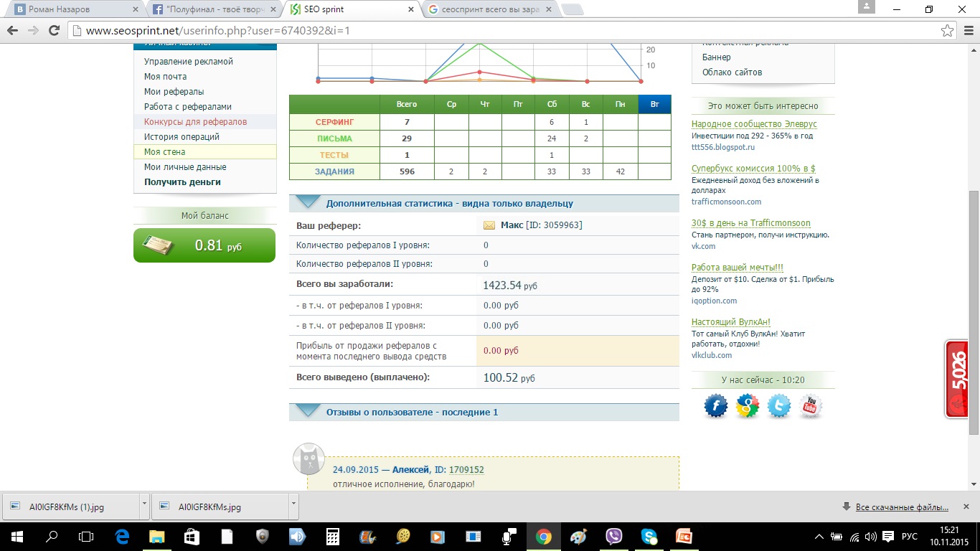Open Windows Store from taskbar

[192, 537]
